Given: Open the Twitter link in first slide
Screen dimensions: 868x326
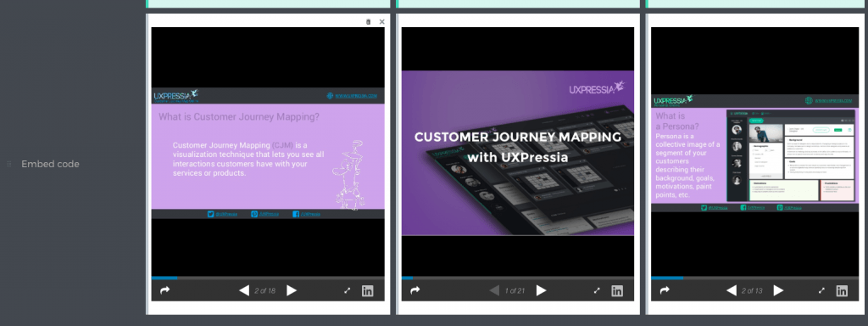Looking at the screenshot, I should click(223, 214).
